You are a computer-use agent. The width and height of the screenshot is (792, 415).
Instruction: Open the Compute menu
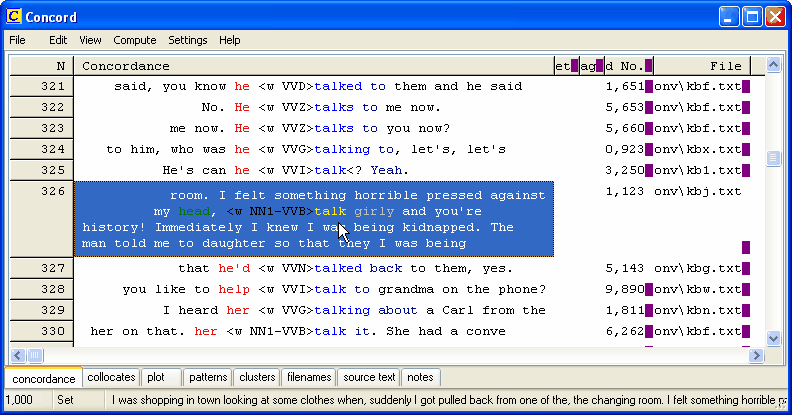point(134,40)
